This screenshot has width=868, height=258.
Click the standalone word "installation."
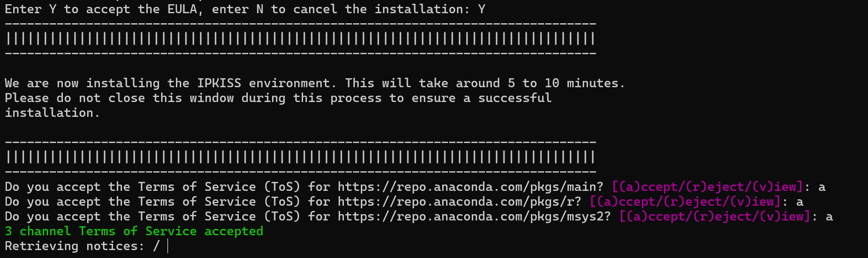[52, 113]
